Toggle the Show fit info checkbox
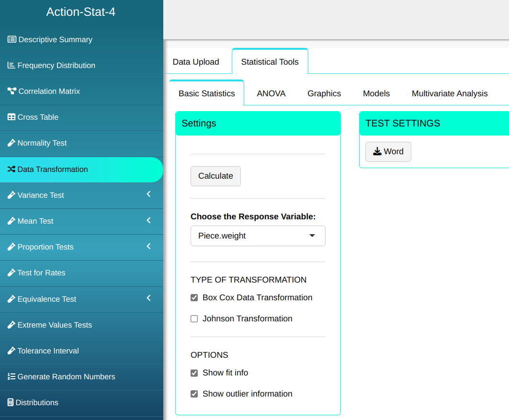Image resolution: width=509 pixels, height=420 pixels. click(x=194, y=373)
